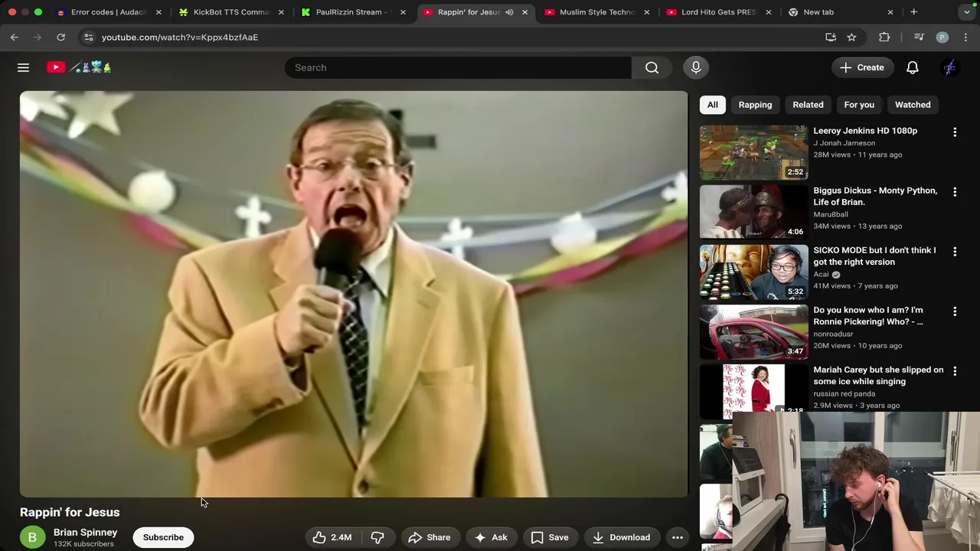Image resolution: width=980 pixels, height=551 pixels.
Task: Select the Rapping filter chip
Action: [x=755, y=105]
